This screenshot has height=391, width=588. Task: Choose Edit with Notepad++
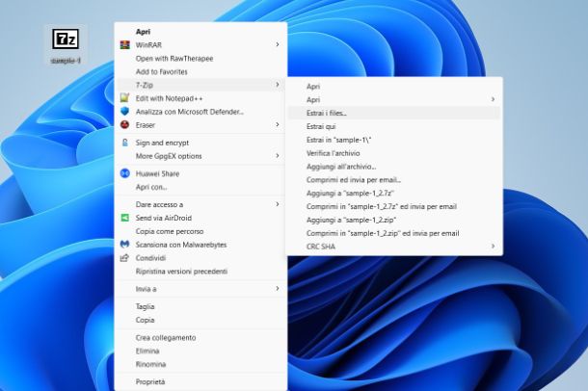click(200, 98)
